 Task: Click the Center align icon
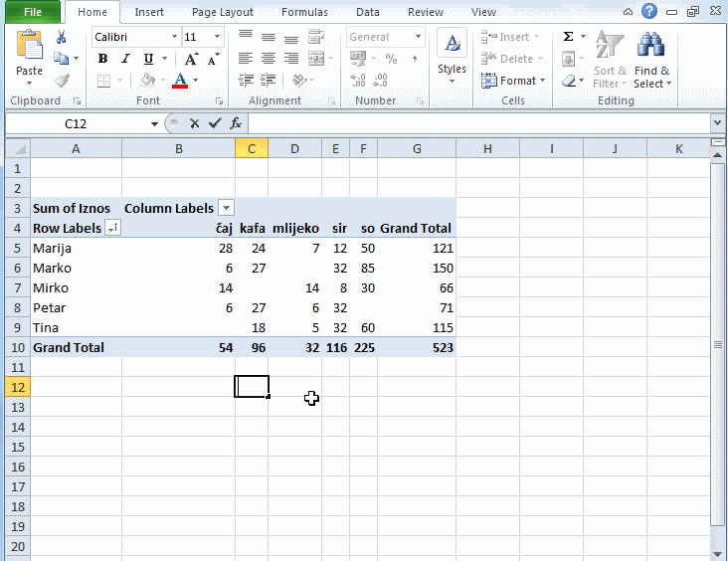pyautogui.click(x=269, y=59)
